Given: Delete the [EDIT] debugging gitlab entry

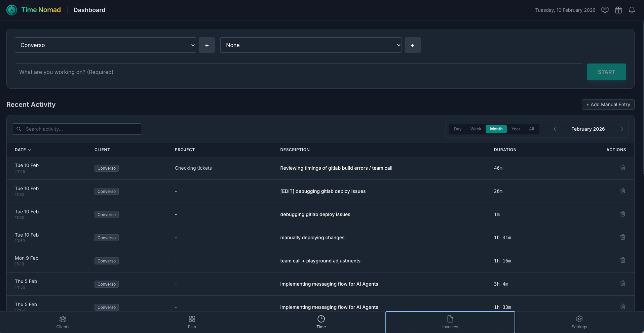Looking at the screenshot, I should tap(623, 191).
